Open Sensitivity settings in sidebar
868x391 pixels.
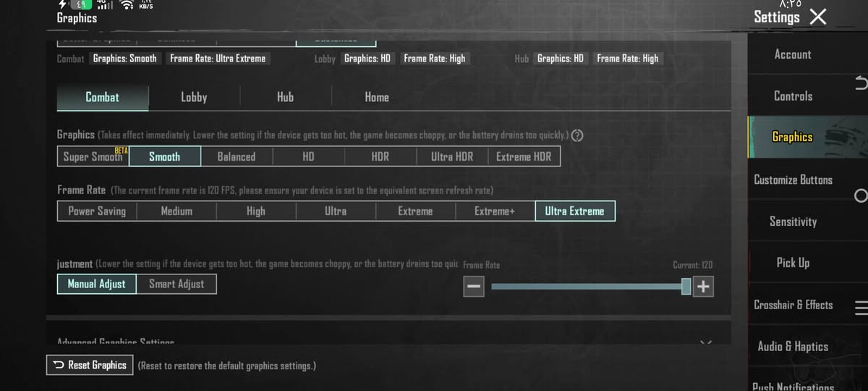coord(793,222)
